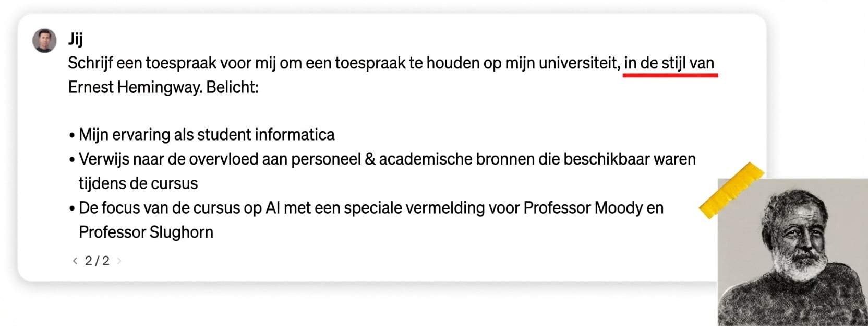Click the underlined phrase "in de stijl van"

click(x=669, y=63)
